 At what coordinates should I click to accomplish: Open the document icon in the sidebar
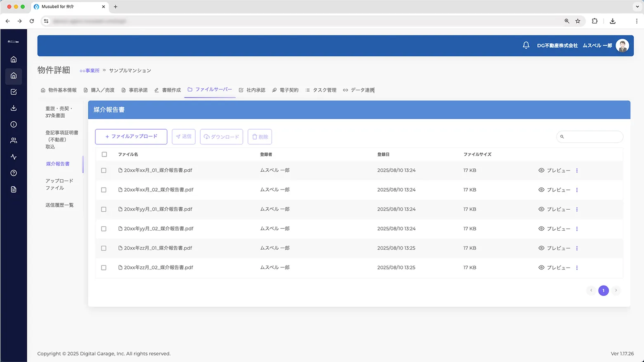14,189
